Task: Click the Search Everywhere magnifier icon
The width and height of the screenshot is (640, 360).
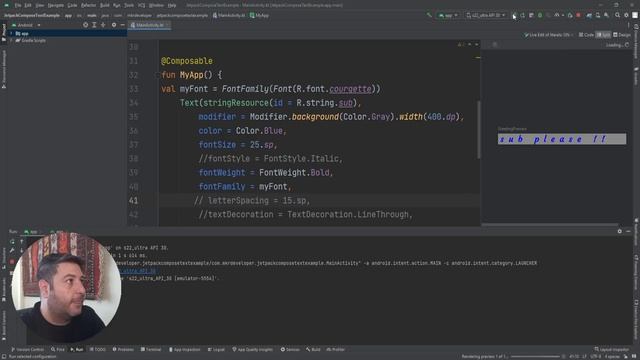Action: [x=618, y=15]
